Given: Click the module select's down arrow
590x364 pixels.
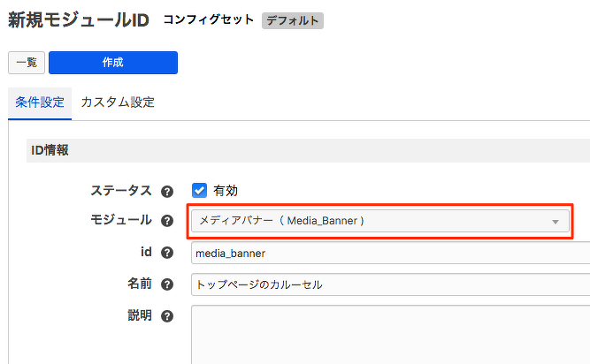Looking at the screenshot, I should [x=556, y=222].
